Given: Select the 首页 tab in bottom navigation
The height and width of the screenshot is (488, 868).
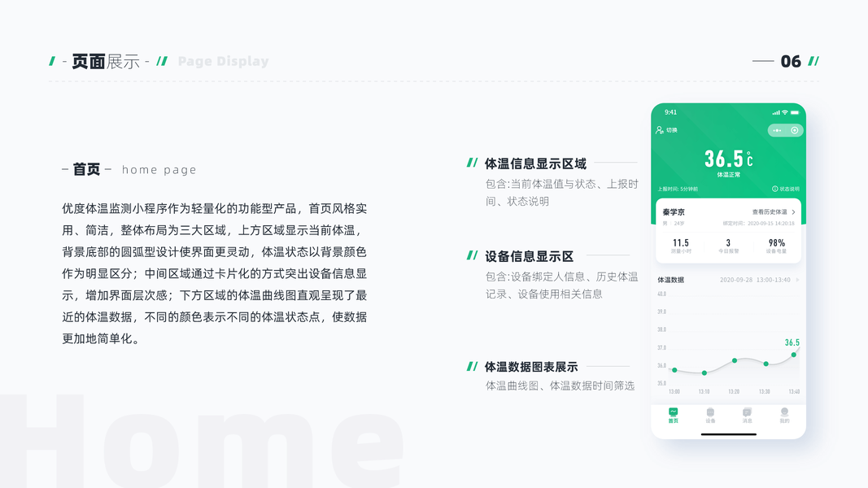Looking at the screenshot, I should click(x=673, y=416).
